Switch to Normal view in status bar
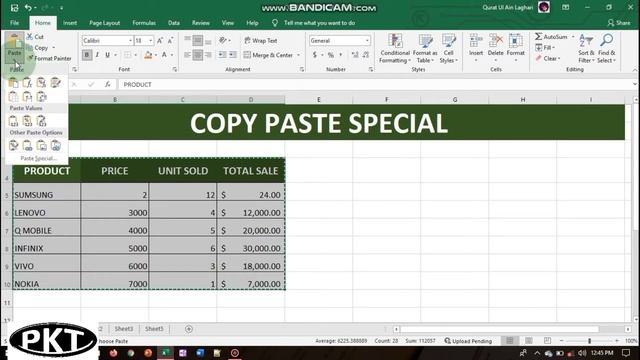640x360 pixels. point(510,341)
